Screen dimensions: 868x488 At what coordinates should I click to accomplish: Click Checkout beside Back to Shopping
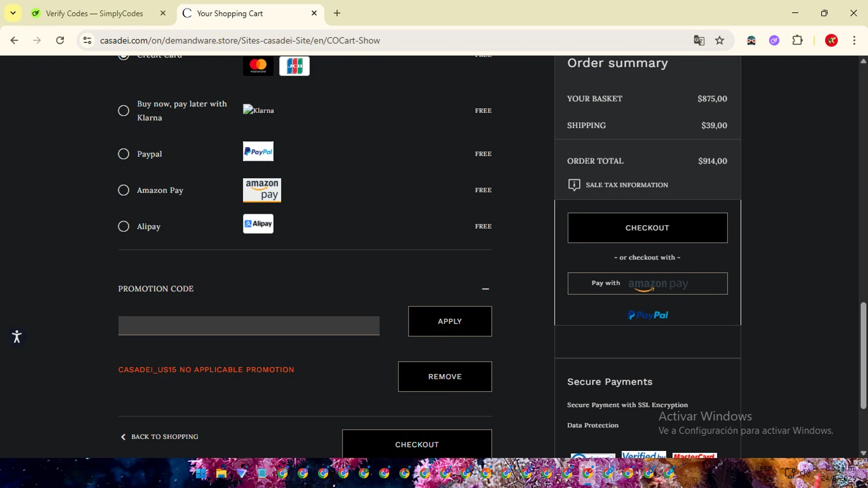[417, 444]
